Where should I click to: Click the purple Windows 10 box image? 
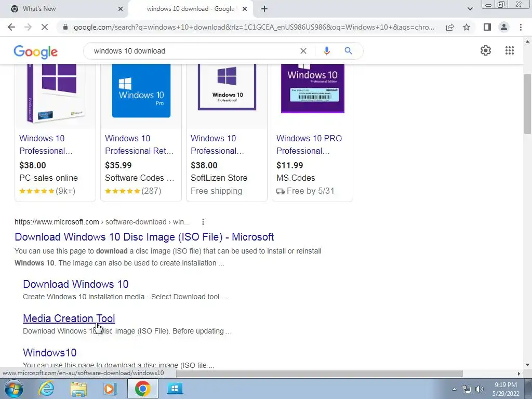pos(55,92)
